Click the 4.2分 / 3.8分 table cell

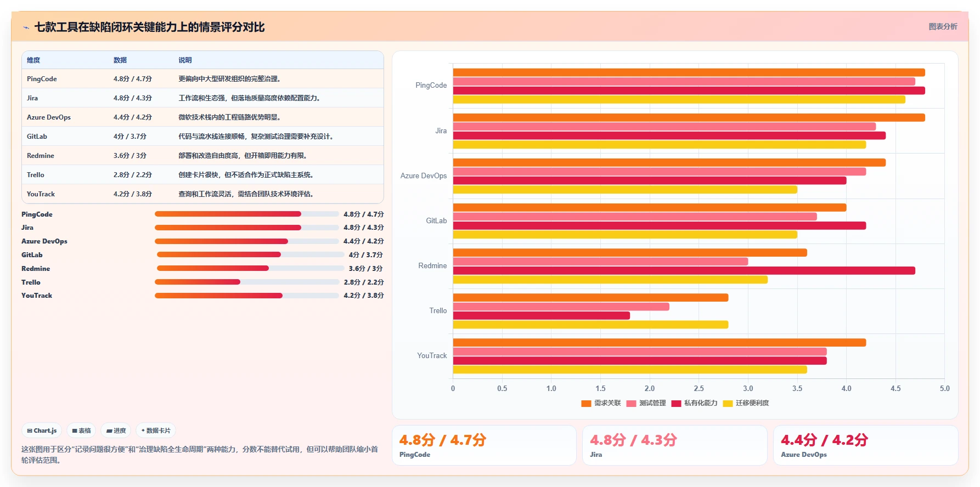(133, 194)
